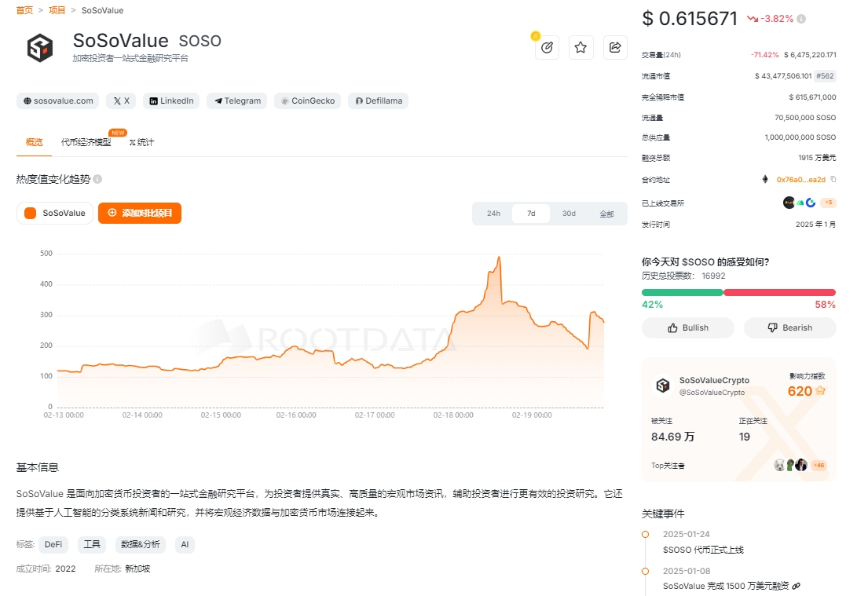This screenshot has width=868, height=596.
Task: Open the funding event link icon
Action: tap(796, 586)
